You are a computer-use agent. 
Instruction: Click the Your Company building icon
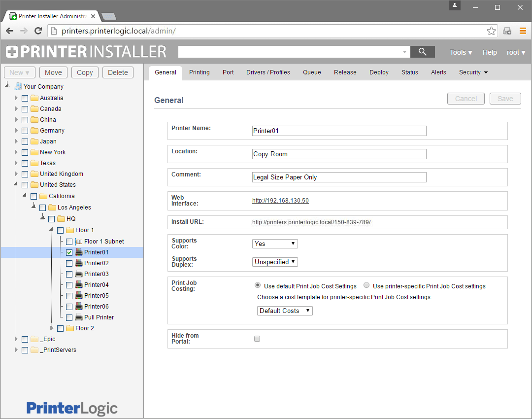(18, 86)
